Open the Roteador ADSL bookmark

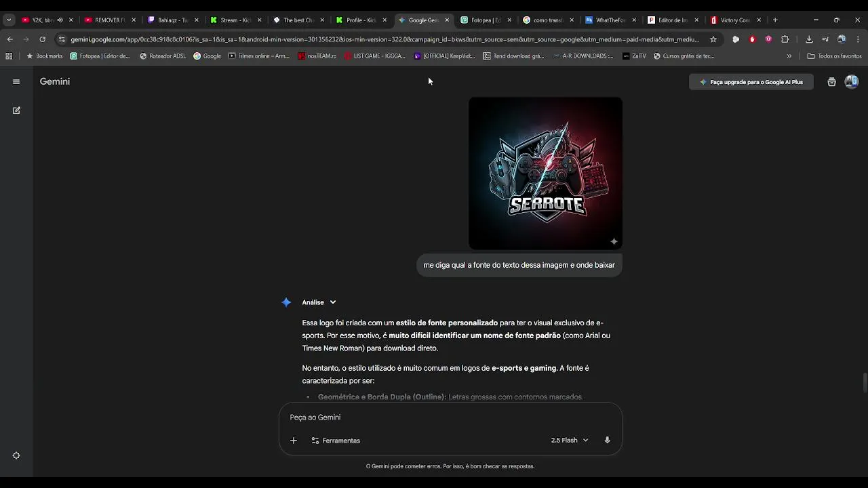(x=163, y=56)
